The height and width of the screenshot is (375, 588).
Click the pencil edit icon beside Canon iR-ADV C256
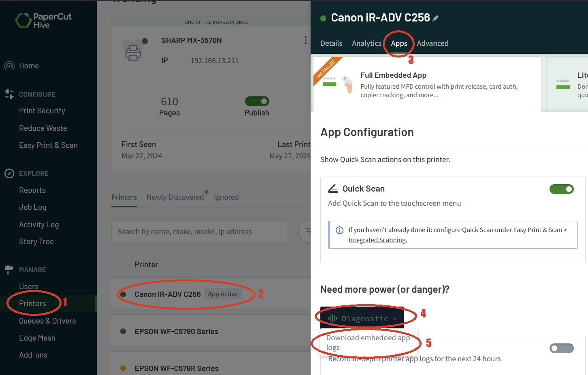pyautogui.click(x=435, y=18)
